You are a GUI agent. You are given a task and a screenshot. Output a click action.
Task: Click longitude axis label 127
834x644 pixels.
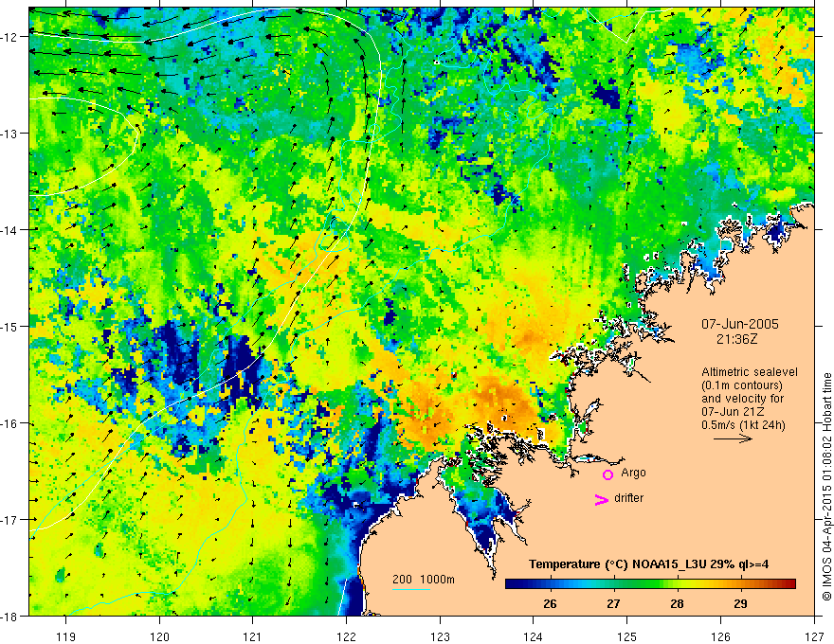coord(814,636)
